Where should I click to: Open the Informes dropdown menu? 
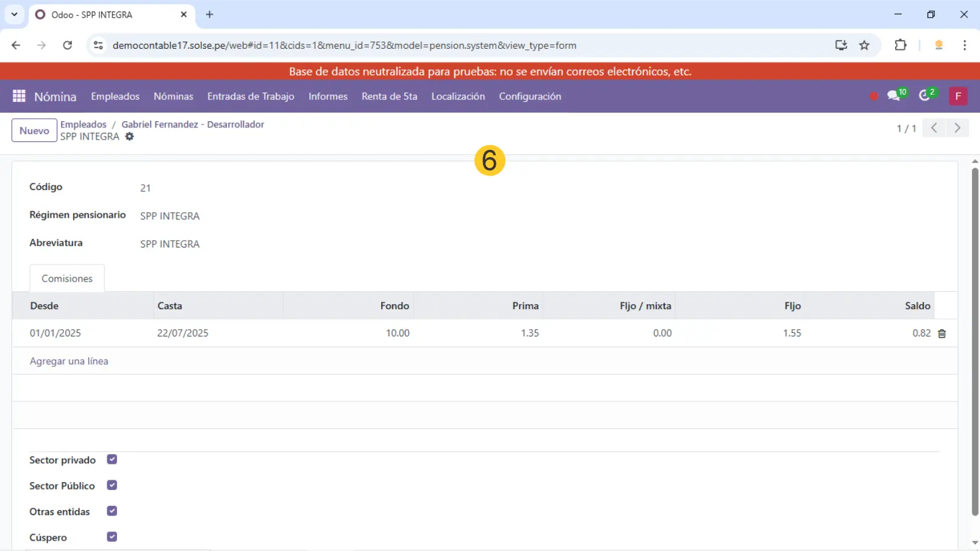tap(327, 96)
